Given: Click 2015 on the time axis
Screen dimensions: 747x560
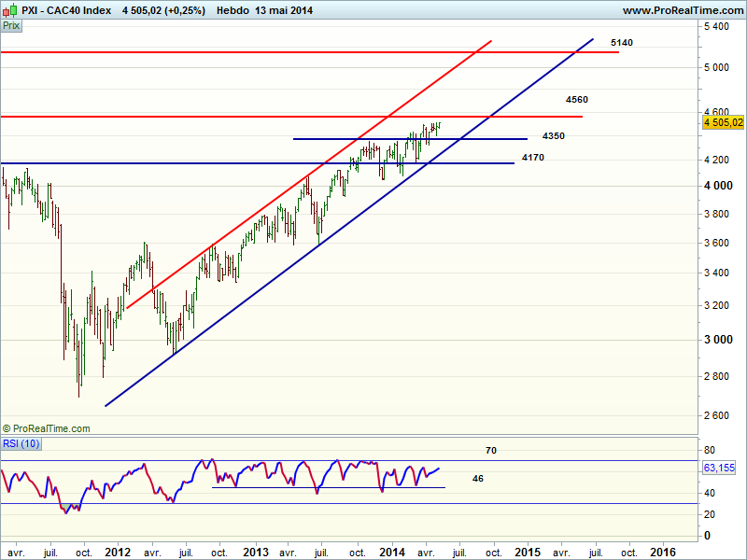Looking at the screenshot, I should click(x=528, y=552).
